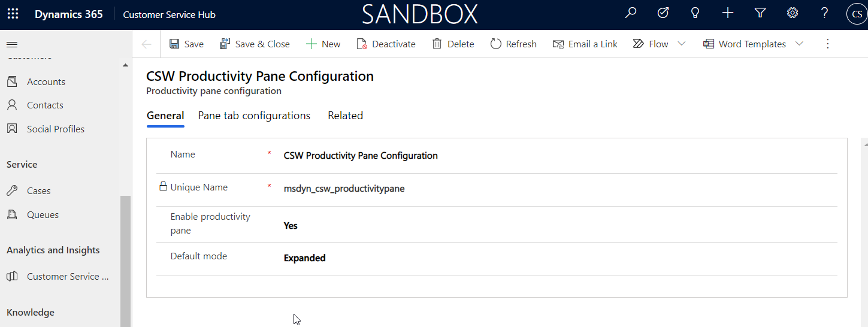Open the assistant lightbulb icon
This screenshot has height=327, width=868.
pos(695,13)
